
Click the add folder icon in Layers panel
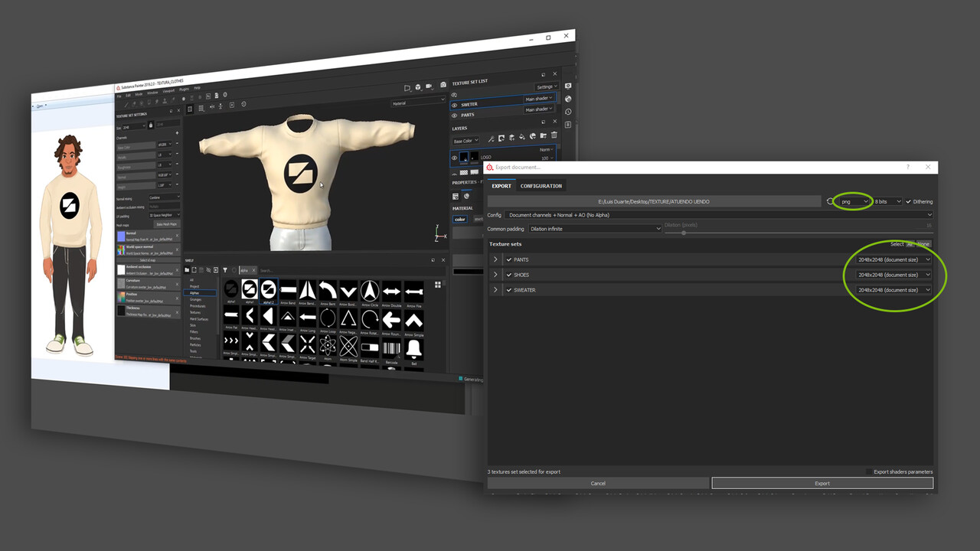pyautogui.click(x=544, y=136)
